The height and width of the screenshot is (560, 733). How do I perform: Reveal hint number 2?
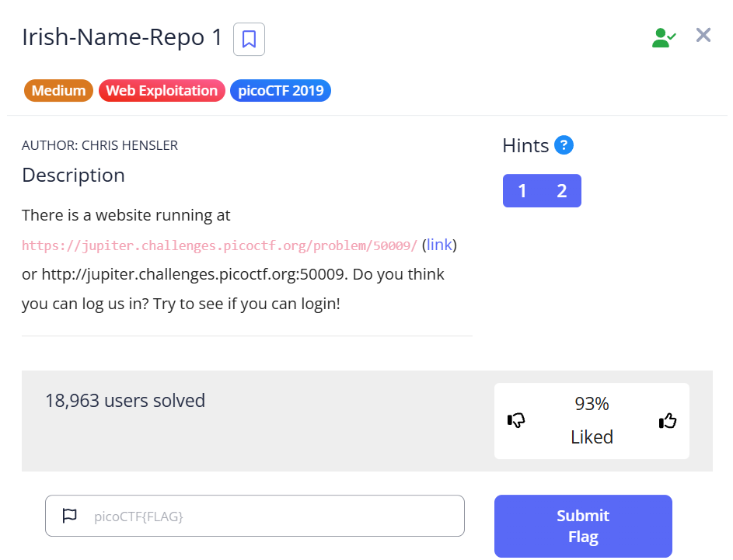pos(561,190)
